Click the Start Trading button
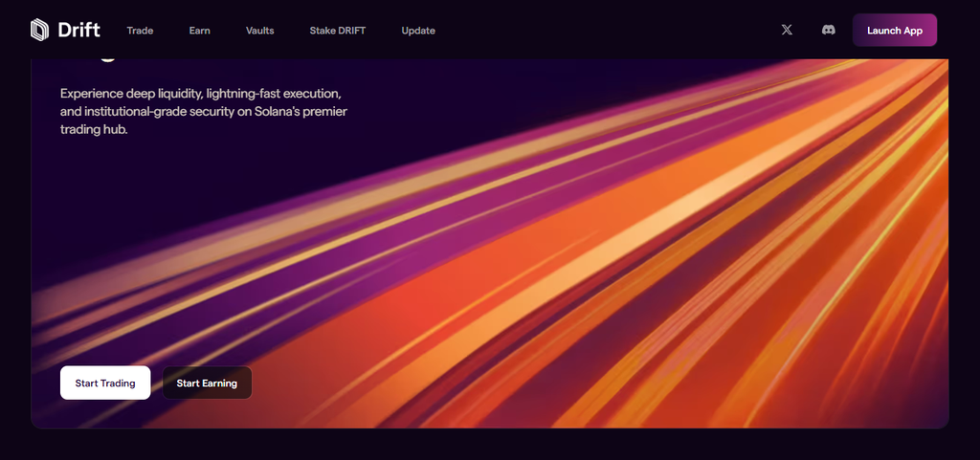 point(105,383)
